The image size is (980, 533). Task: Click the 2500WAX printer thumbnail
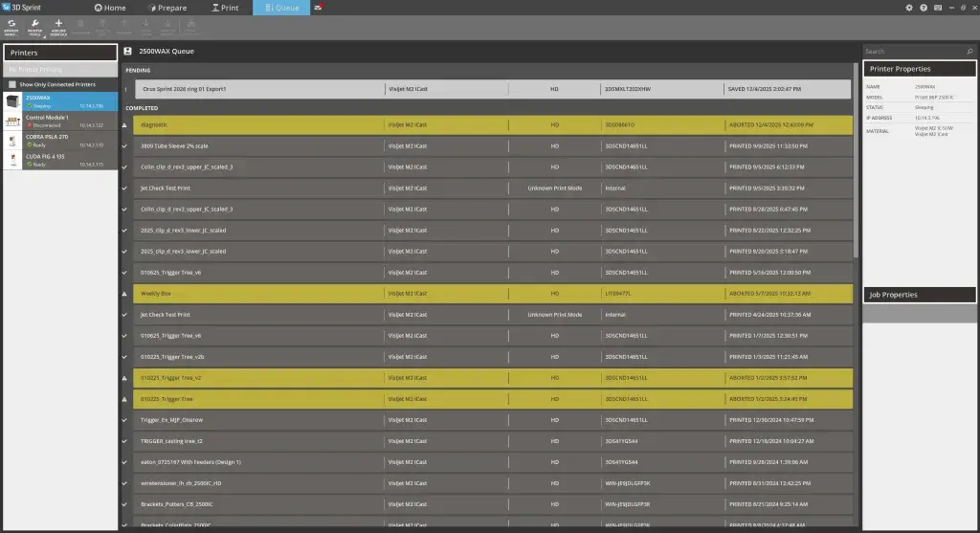tap(12, 101)
